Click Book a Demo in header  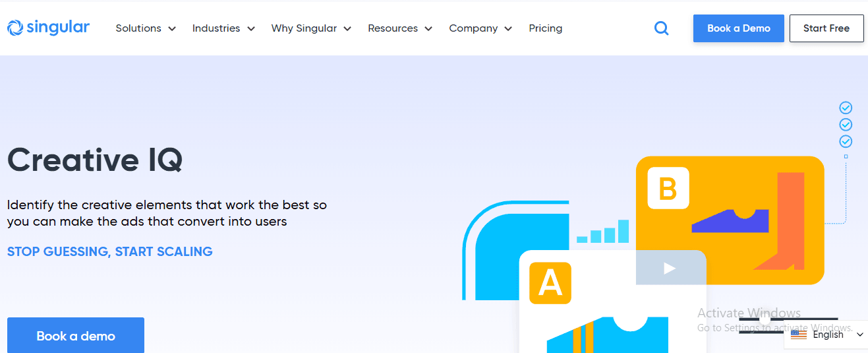click(739, 28)
